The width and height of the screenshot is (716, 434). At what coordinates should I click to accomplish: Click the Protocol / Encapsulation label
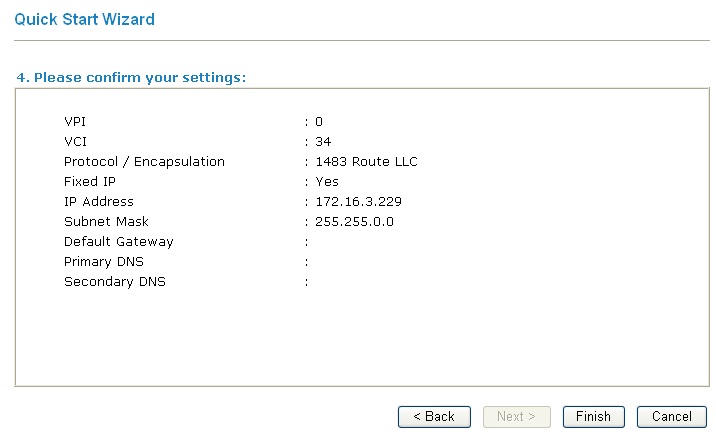coord(144,162)
